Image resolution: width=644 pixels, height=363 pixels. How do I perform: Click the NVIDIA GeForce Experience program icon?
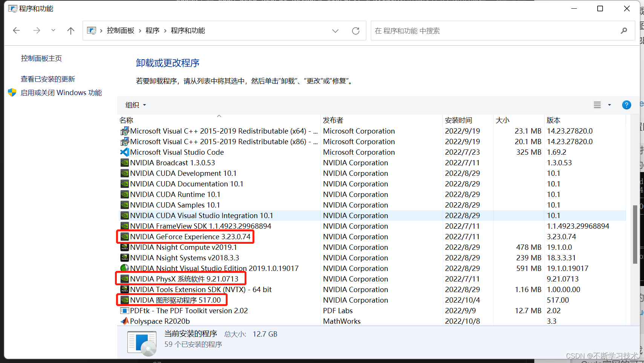pos(124,237)
